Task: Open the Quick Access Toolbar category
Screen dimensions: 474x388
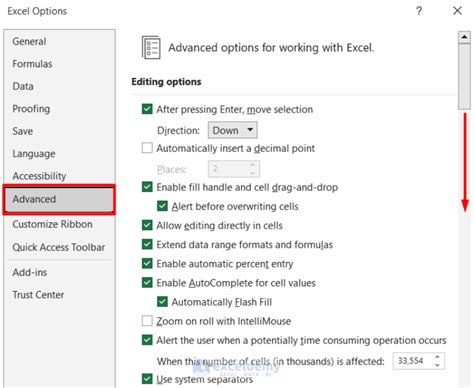Action: tap(58, 247)
